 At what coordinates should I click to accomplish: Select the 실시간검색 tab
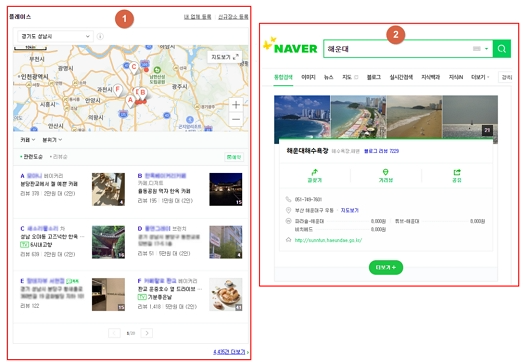coord(401,77)
